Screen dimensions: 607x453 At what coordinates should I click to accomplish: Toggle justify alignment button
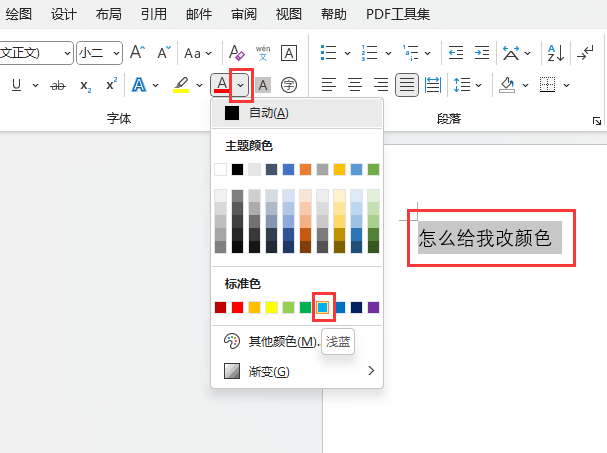point(406,85)
